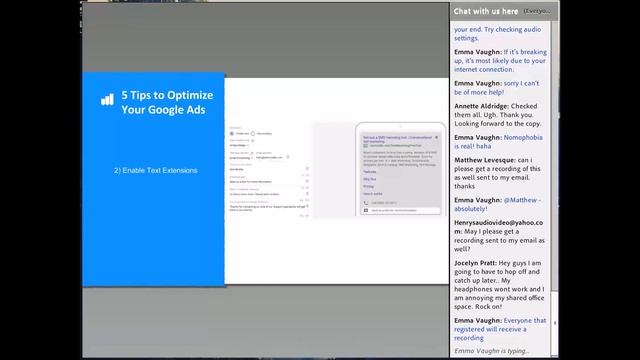Click the first sitelink in the ad preview
This screenshot has height=360, width=640.
tap(370, 171)
